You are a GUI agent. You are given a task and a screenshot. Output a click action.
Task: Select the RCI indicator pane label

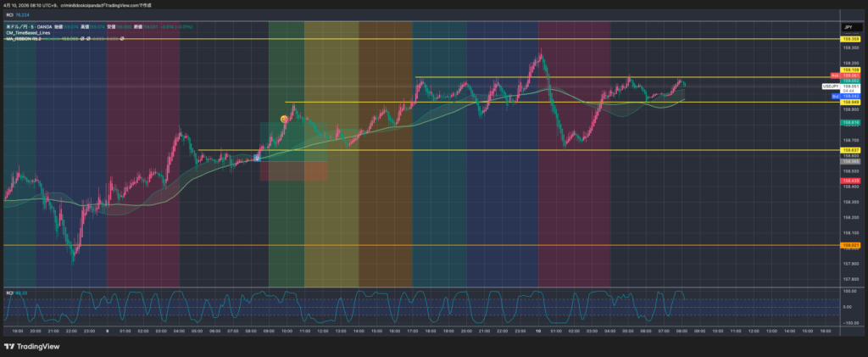tap(9, 293)
